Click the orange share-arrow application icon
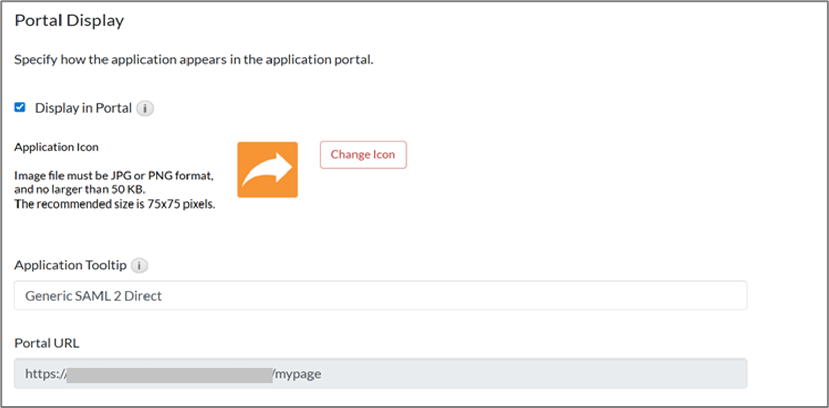 [267, 169]
